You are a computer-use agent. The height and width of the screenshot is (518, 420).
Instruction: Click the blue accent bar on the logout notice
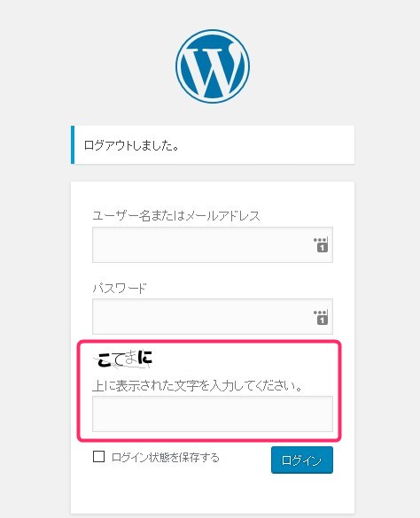click(x=73, y=144)
